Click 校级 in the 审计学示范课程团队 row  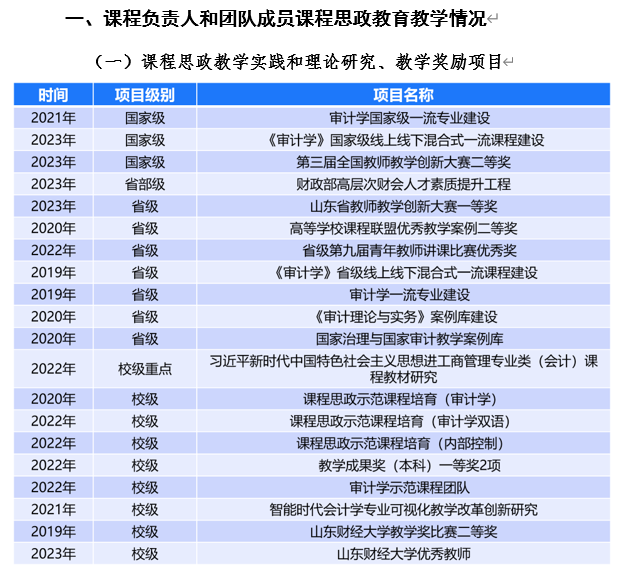tap(144, 487)
